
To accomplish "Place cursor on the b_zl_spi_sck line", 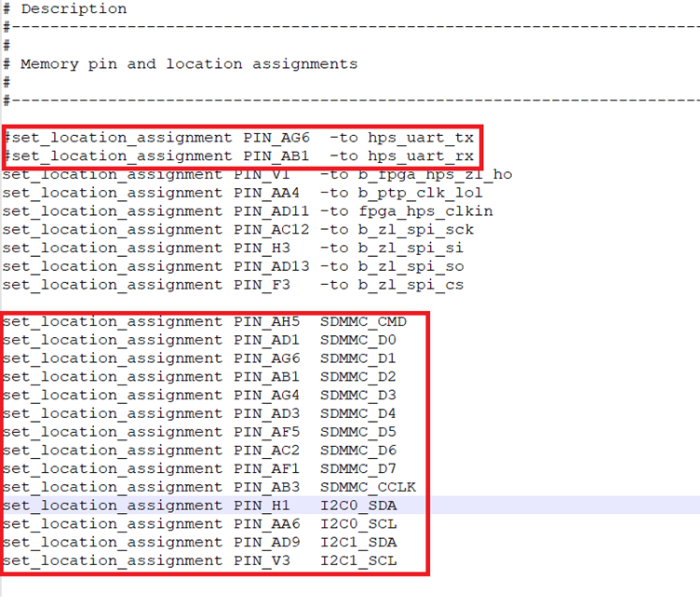I will click(x=238, y=230).
